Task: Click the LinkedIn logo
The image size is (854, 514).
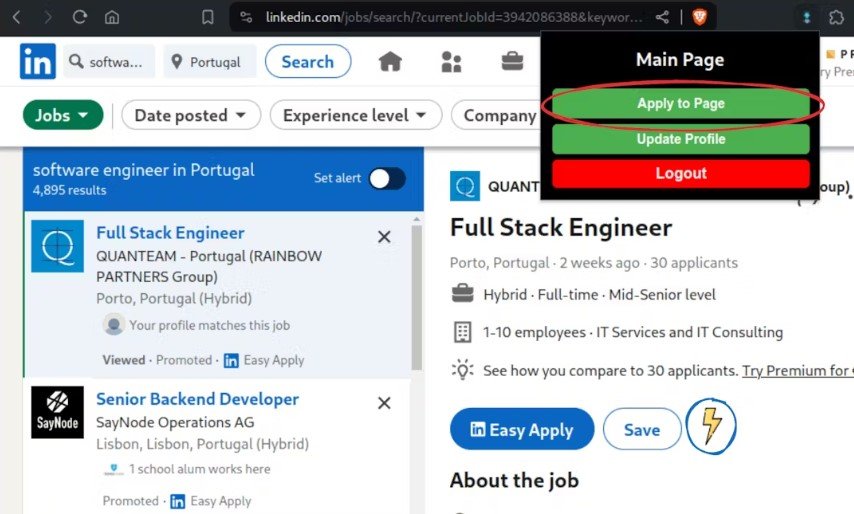Action: click(x=38, y=61)
